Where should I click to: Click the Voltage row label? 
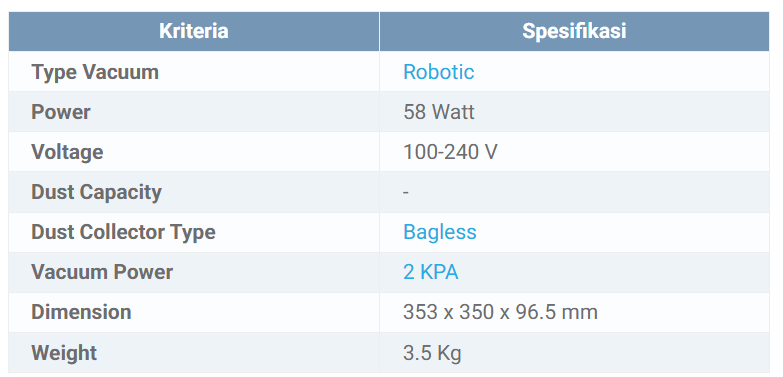pyautogui.click(x=67, y=152)
